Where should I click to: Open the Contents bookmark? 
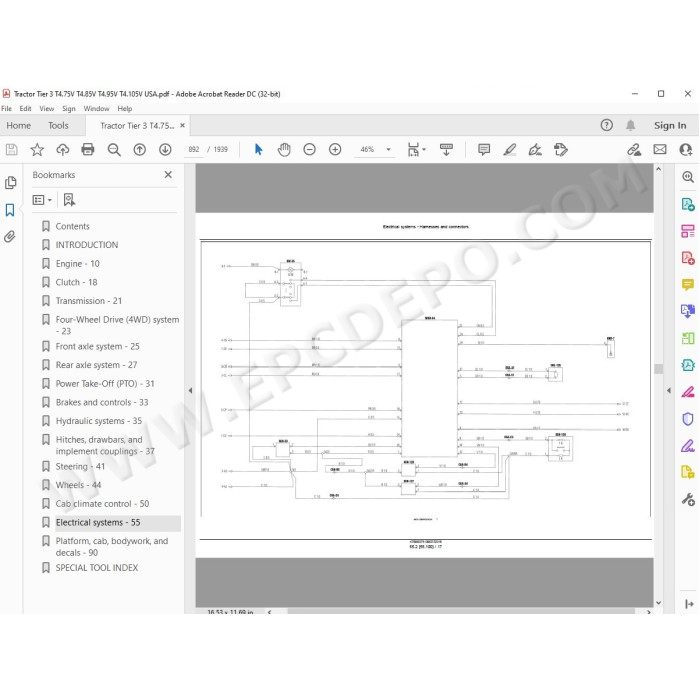coord(72,226)
